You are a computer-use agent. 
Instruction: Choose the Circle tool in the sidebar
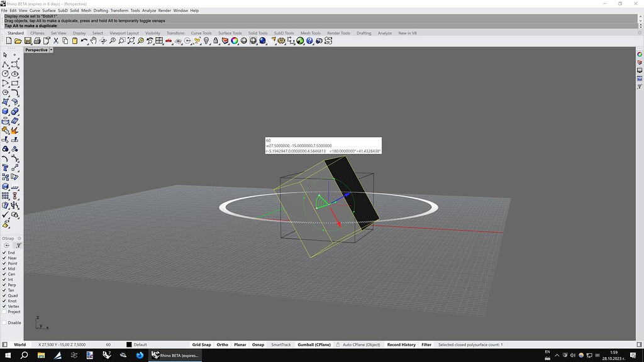[5, 74]
